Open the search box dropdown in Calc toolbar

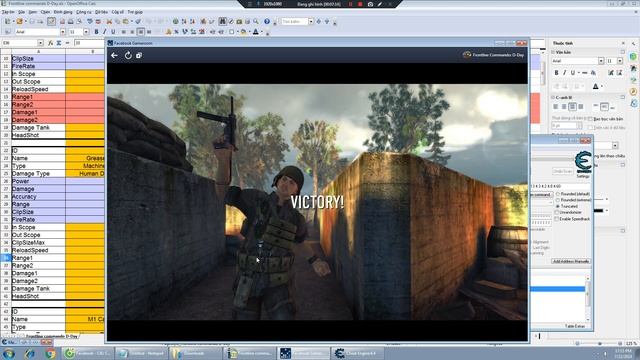pos(311,21)
